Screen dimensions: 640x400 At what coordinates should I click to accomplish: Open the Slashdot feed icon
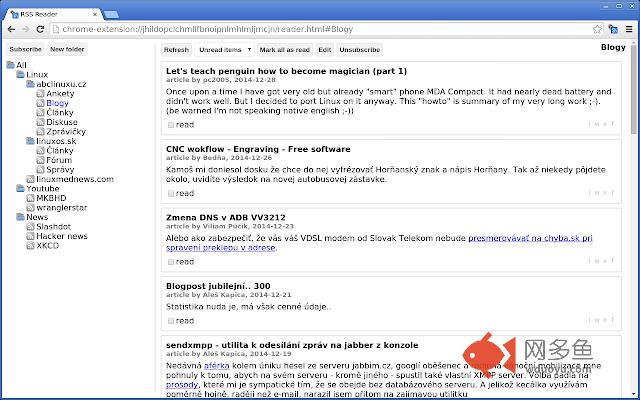click(30, 227)
